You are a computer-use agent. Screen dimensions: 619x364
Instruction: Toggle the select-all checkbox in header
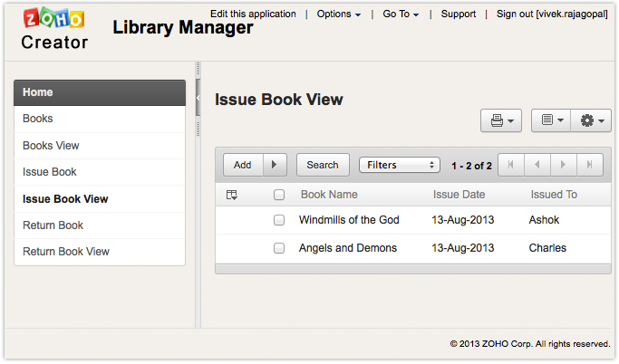click(279, 195)
